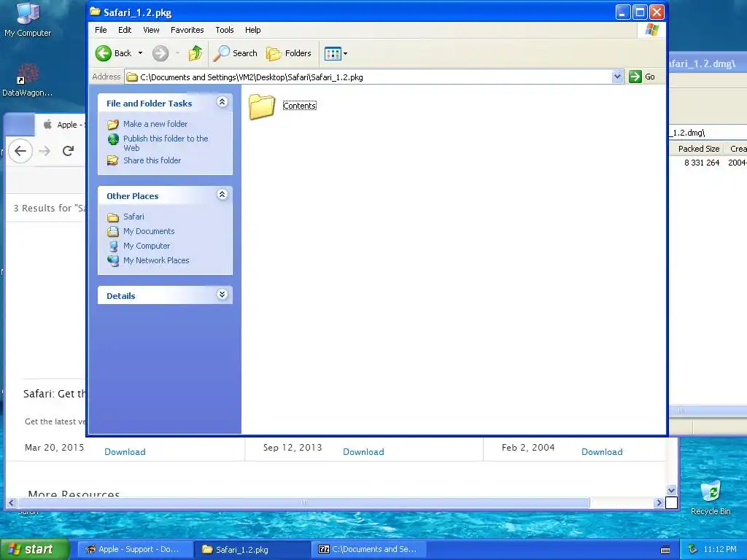
Task: Click Download link for Feb 2, 2004
Action: [x=602, y=452]
